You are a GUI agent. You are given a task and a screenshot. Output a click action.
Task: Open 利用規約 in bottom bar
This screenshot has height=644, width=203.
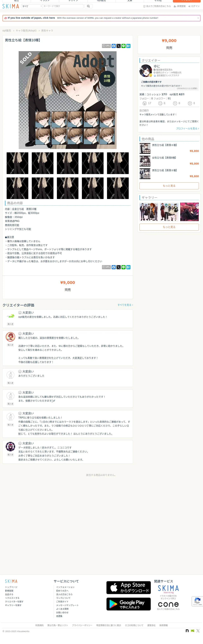[x=39, y=625]
